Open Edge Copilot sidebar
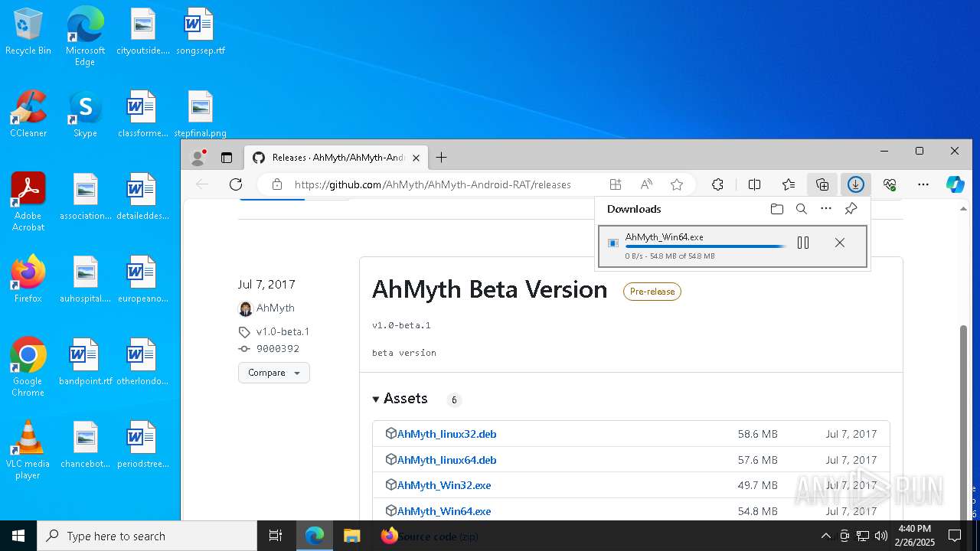The width and height of the screenshot is (980, 551). pyautogui.click(x=955, y=184)
